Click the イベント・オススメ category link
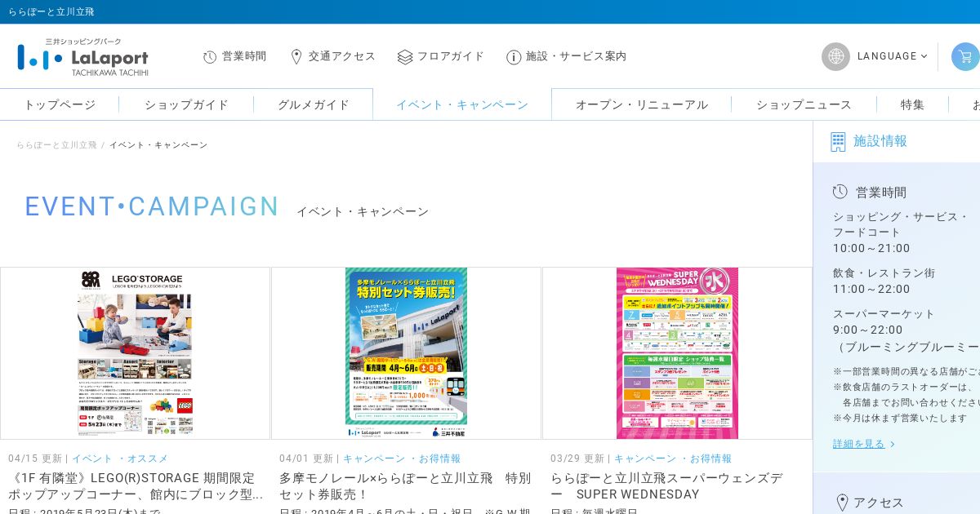The width and height of the screenshot is (980, 514). 120,459
